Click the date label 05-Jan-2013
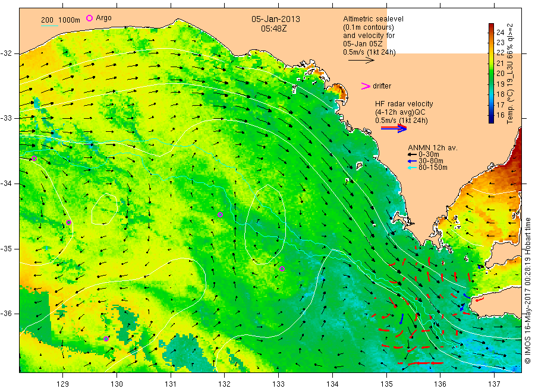Image resolution: width=535 pixels, height=392 pixels. coord(276,19)
